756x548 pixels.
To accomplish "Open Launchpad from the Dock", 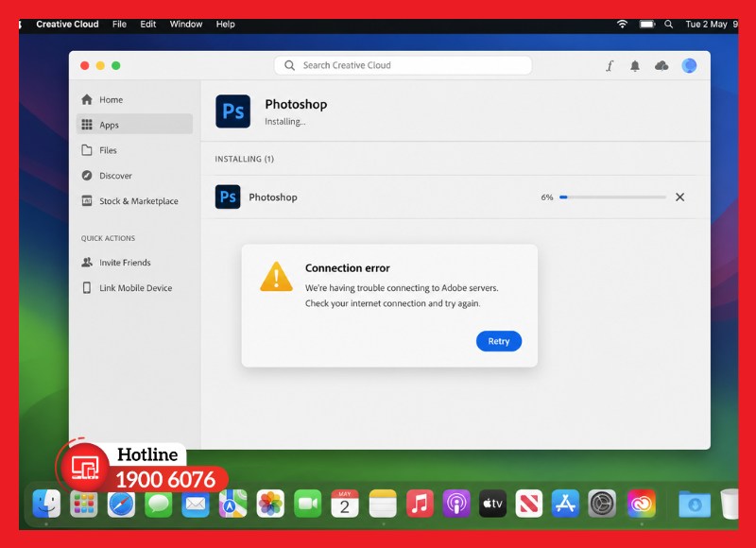I will click(84, 504).
